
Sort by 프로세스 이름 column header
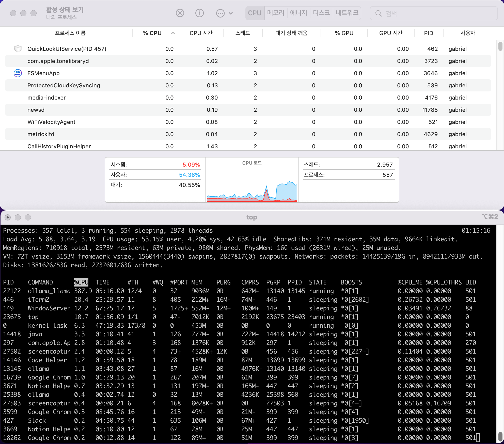pyautogui.click(x=70, y=33)
